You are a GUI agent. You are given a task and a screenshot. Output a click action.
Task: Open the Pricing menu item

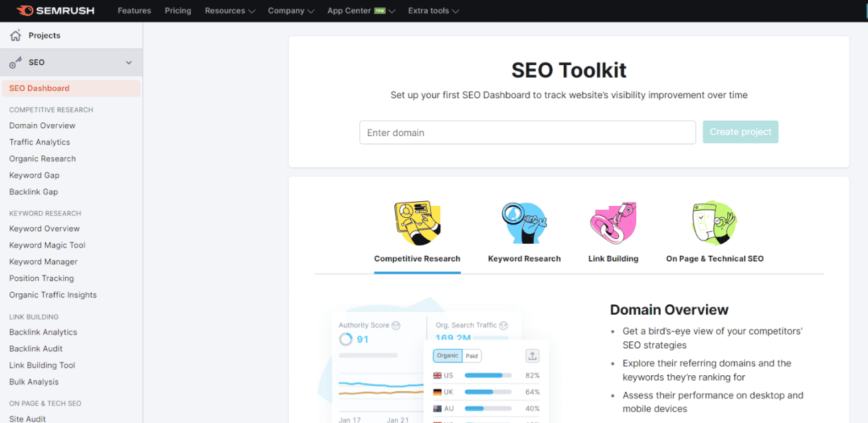pos(177,11)
